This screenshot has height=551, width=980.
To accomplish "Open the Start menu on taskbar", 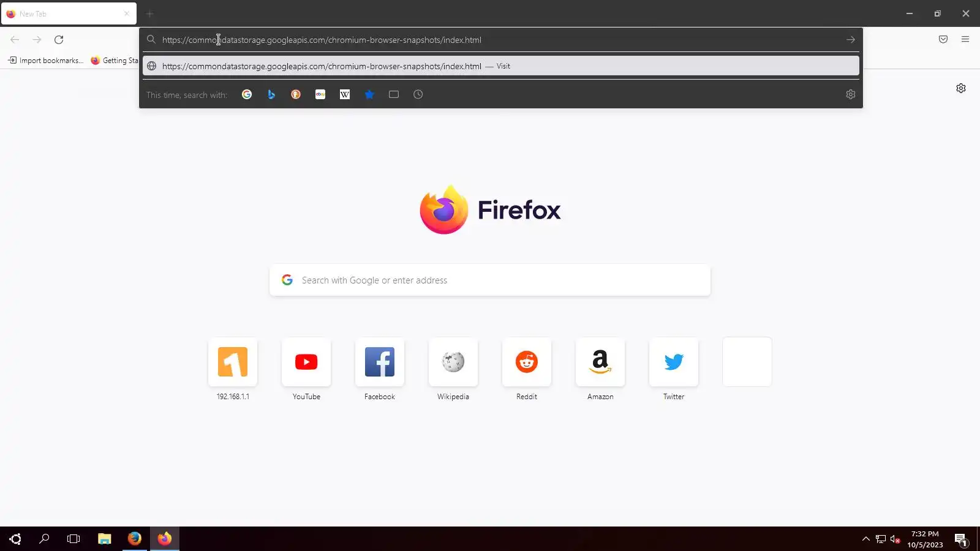I will coord(15,539).
